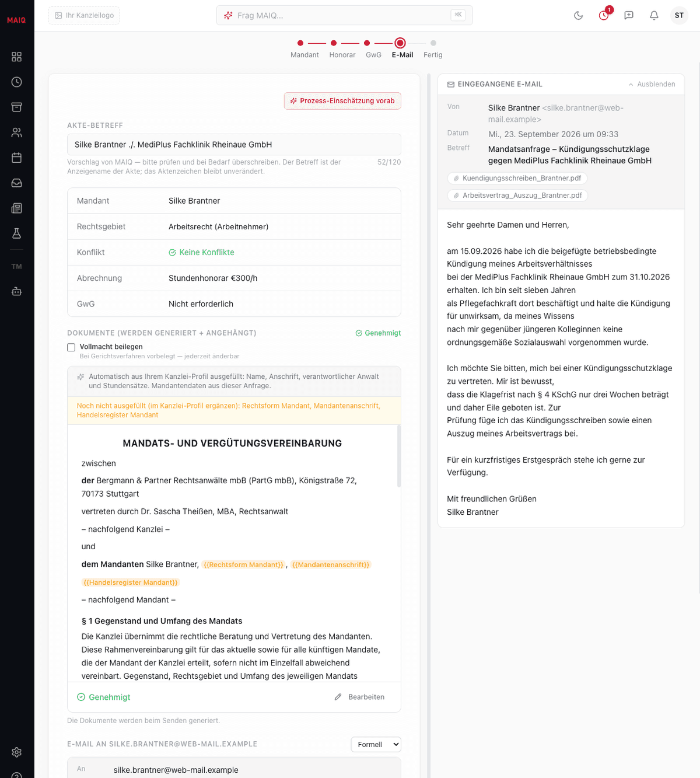Collapse incoming email with Ausblenden

652,85
